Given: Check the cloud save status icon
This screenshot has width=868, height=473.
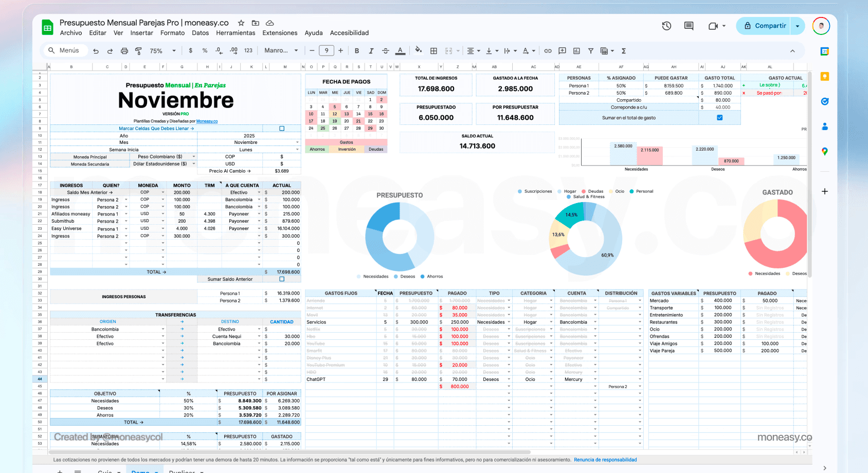Looking at the screenshot, I should 270,23.
